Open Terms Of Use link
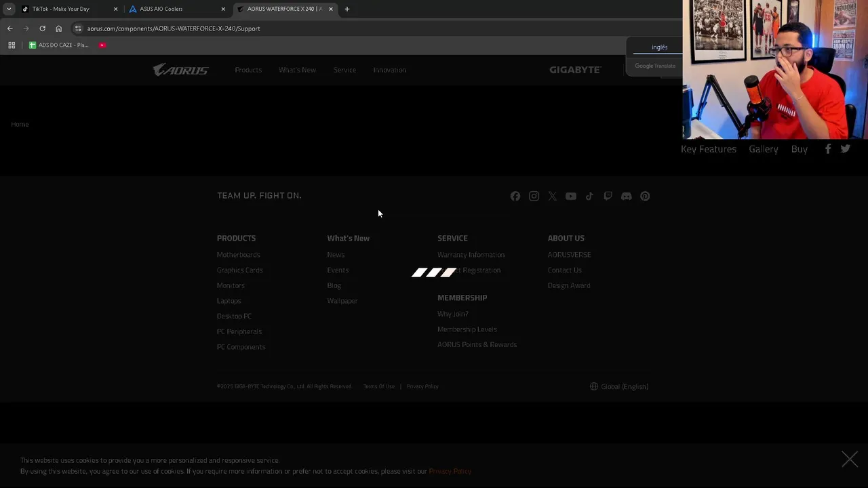Screen dimensions: 868x488 coord(378,386)
